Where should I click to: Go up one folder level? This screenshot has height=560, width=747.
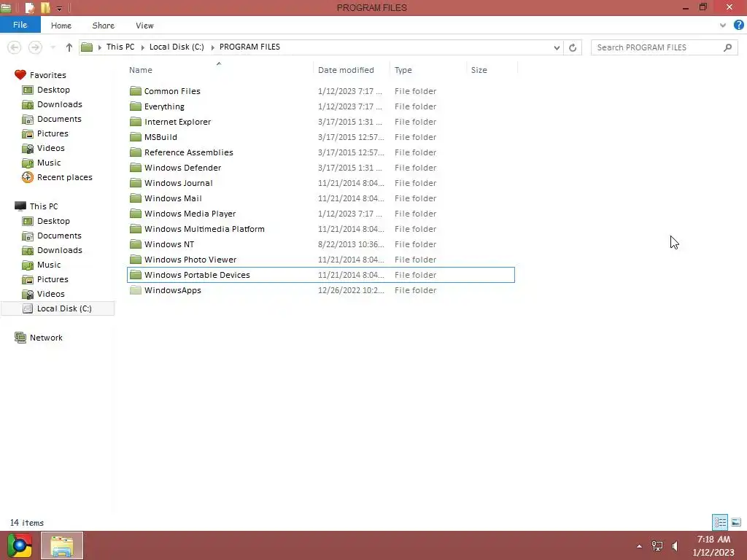point(69,47)
